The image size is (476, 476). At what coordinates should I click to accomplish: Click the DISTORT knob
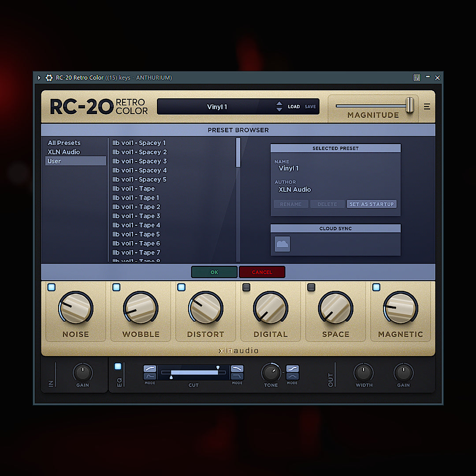[x=205, y=308]
